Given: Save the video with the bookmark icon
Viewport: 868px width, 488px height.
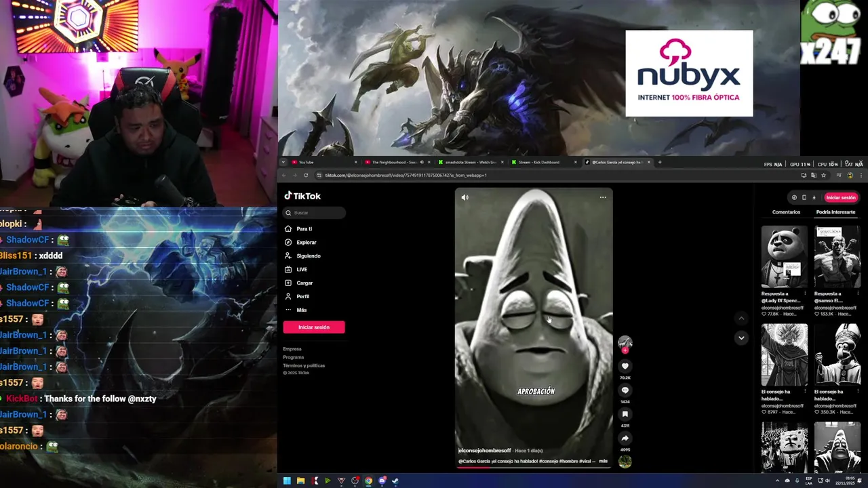Looking at the screenshot, I should tap(625, 414).
